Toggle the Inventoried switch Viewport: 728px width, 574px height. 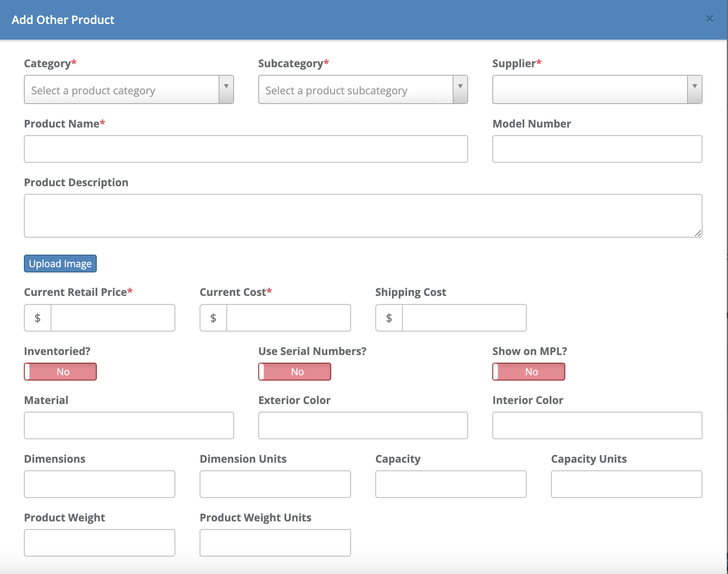point(60,372)
